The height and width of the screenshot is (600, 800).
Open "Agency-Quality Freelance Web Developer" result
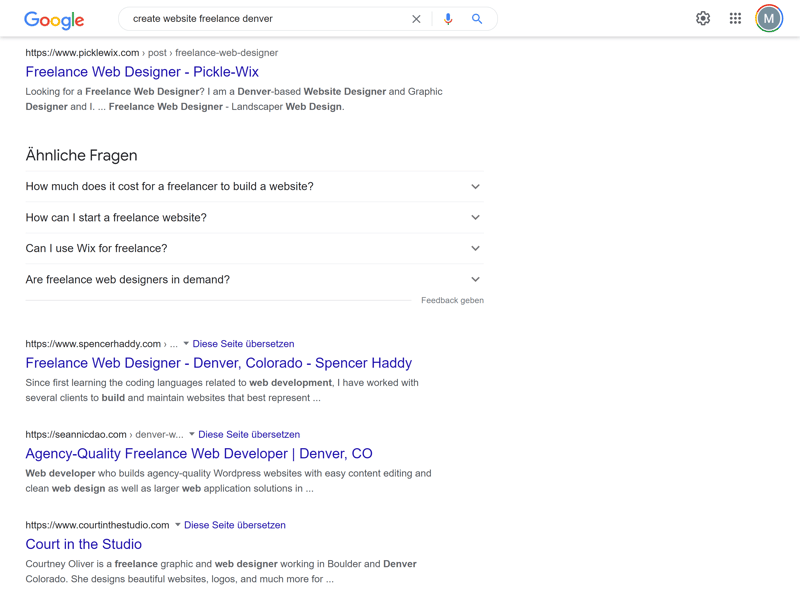[x=199, y=454]
